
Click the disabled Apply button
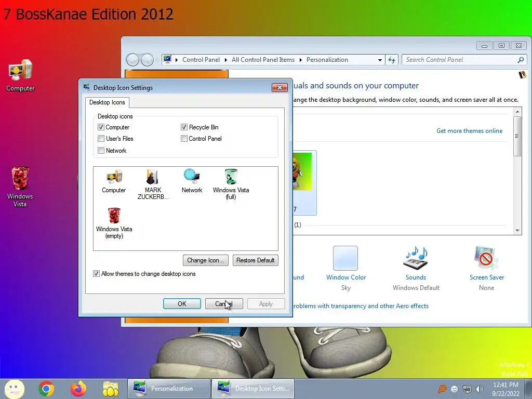(x=266, y=303)
